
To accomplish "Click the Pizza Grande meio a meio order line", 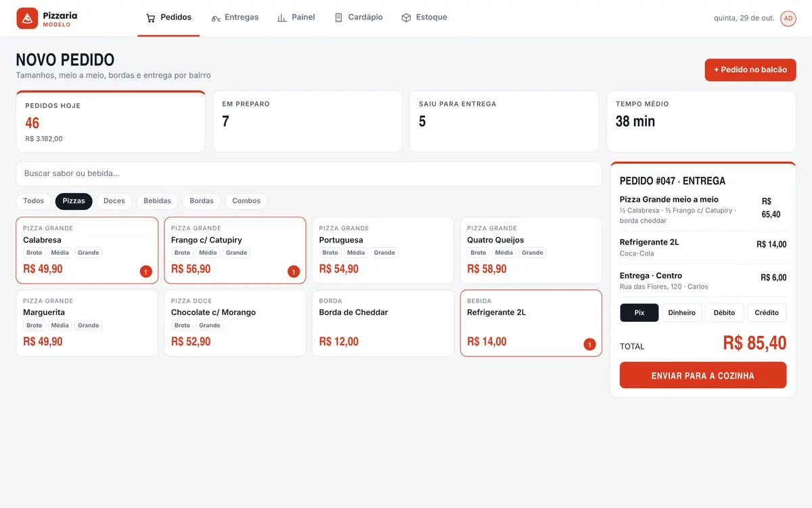I will click(x=703, y=210).
